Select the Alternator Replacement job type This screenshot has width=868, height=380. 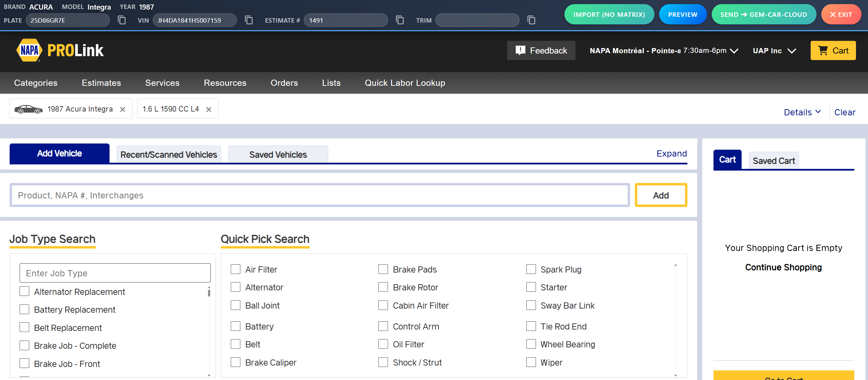pos(24,291)
